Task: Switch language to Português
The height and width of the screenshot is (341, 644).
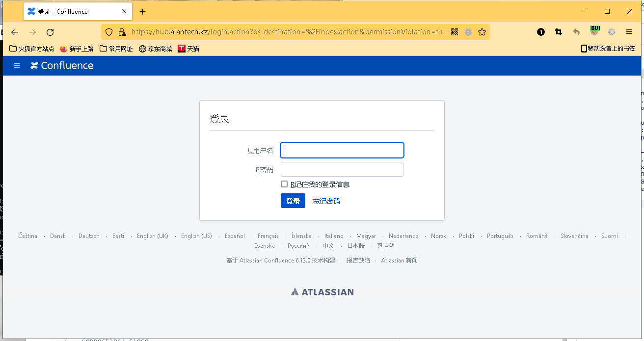Action: [500, 236]
